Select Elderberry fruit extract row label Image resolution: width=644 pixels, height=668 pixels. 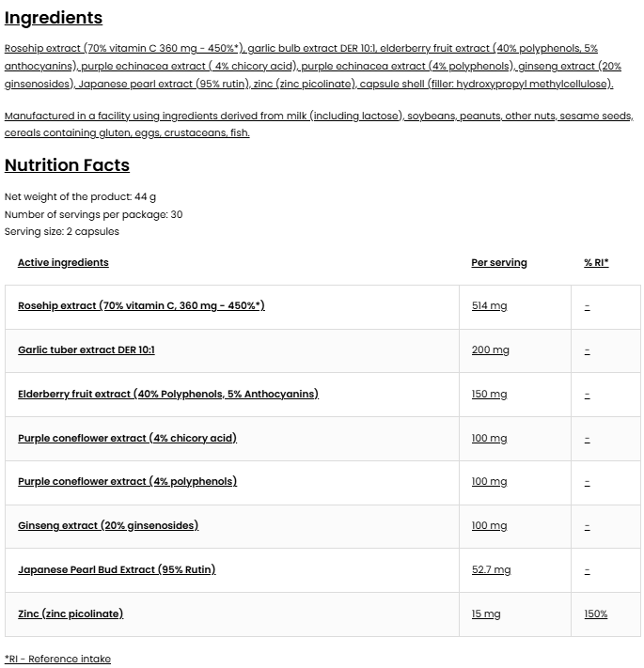(167, 394)
